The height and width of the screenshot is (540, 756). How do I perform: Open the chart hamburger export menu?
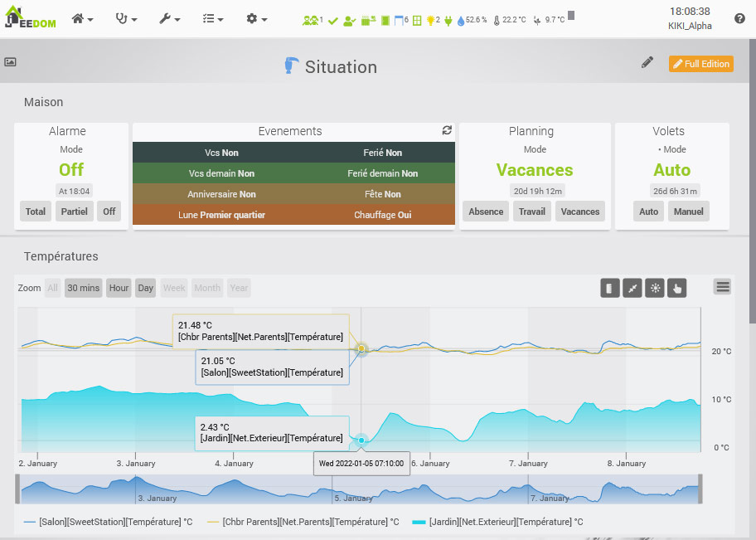point(723,287)
